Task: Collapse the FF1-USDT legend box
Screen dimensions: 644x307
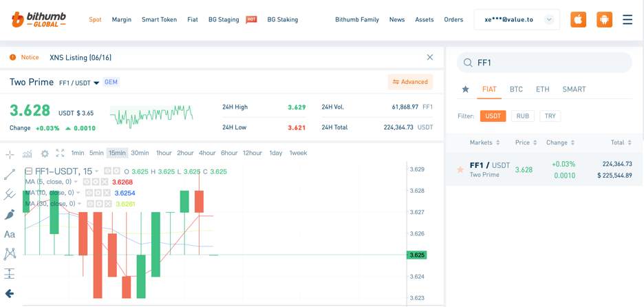Action: [29, 171]
